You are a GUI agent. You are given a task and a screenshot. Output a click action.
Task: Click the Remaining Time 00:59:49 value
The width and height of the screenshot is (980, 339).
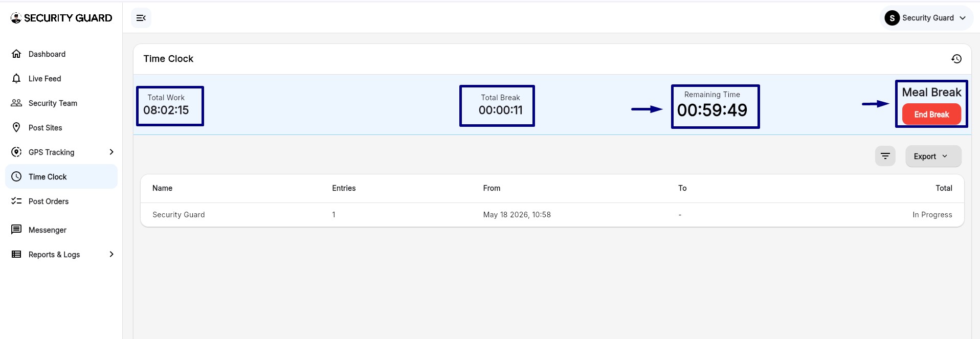712,110
